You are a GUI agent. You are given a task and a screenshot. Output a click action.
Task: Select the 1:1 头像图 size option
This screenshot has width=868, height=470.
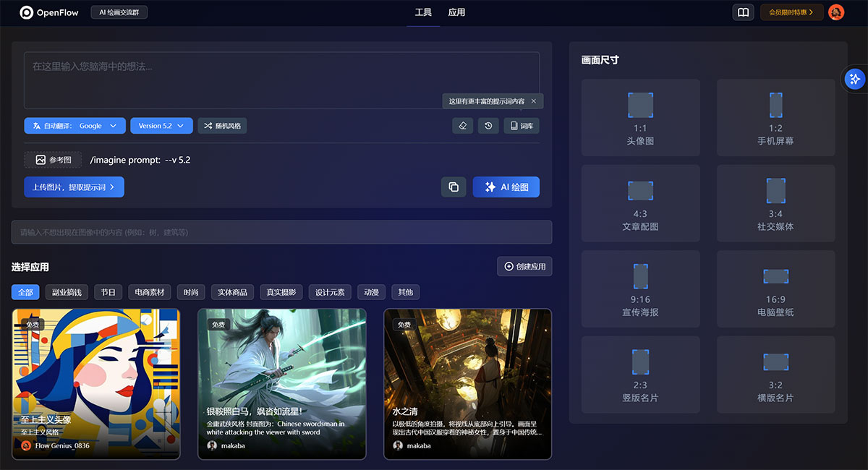[640, 117]
